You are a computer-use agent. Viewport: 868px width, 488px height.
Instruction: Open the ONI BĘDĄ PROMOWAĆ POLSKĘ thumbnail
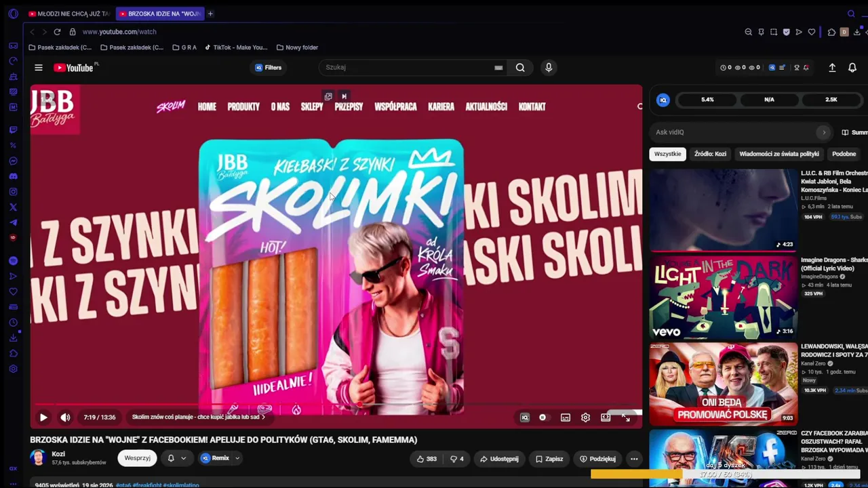pos(724,384)
